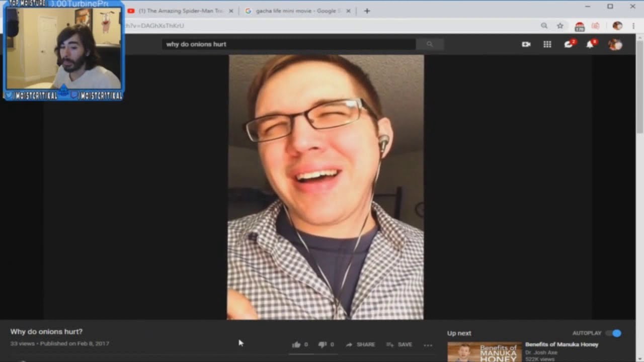
Task: Click the YouTube favicon on Spider-Man tab
Action: [131, 11]
